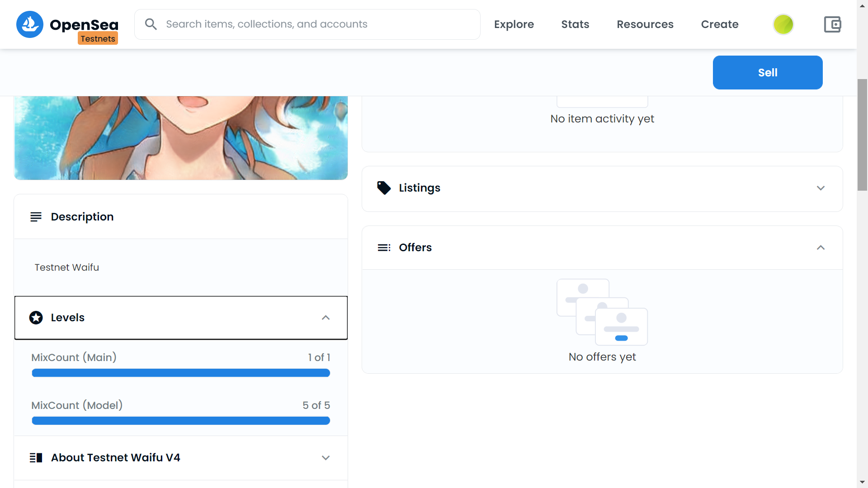Open the Resources menu

[645, 24]
